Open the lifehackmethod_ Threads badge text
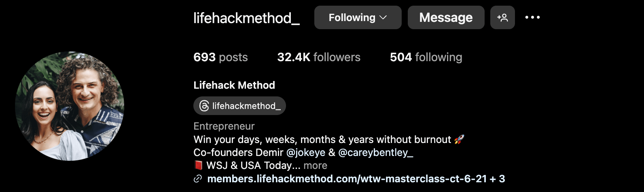The width and height of the screenshot is (644, 192). tap(246, 106)
